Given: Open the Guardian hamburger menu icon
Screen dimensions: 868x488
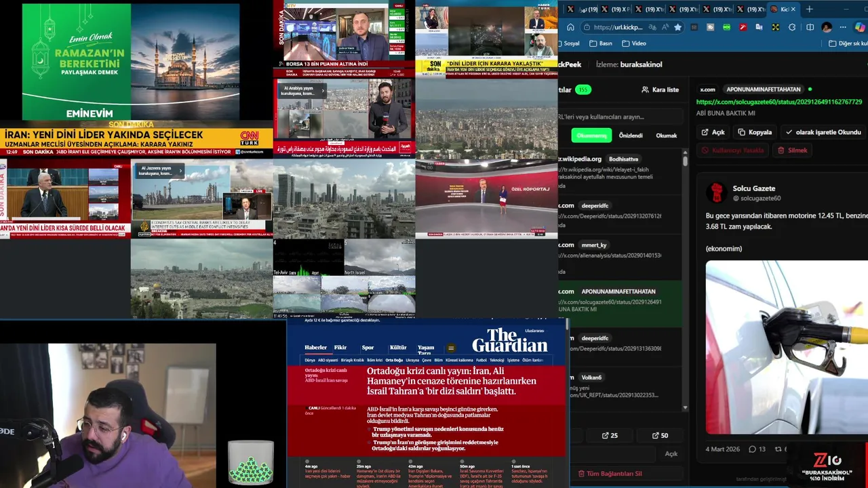Looking at the screenshot, I should tap(451, 348).
